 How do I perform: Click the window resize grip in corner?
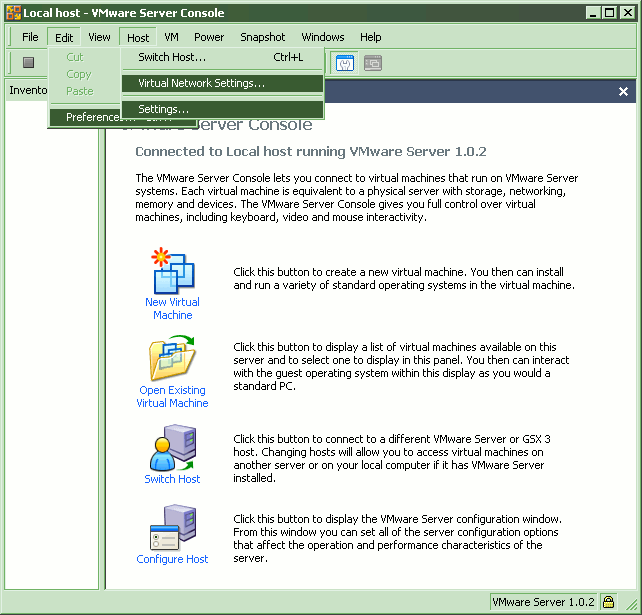click(633, 604)
